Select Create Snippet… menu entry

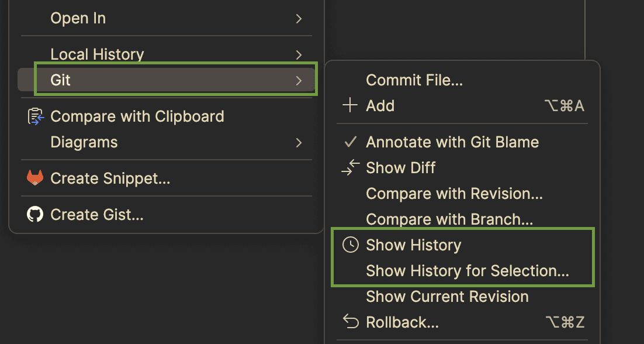point(110,178)
